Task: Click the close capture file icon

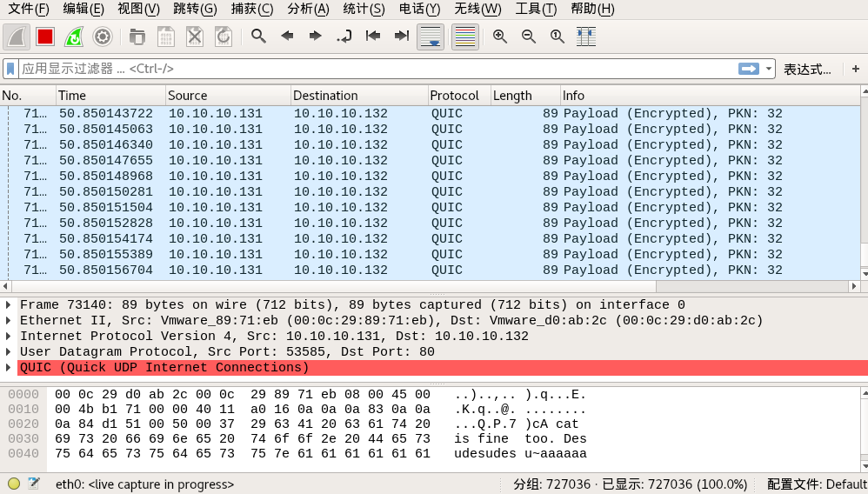Action: (x=195, y=37)
